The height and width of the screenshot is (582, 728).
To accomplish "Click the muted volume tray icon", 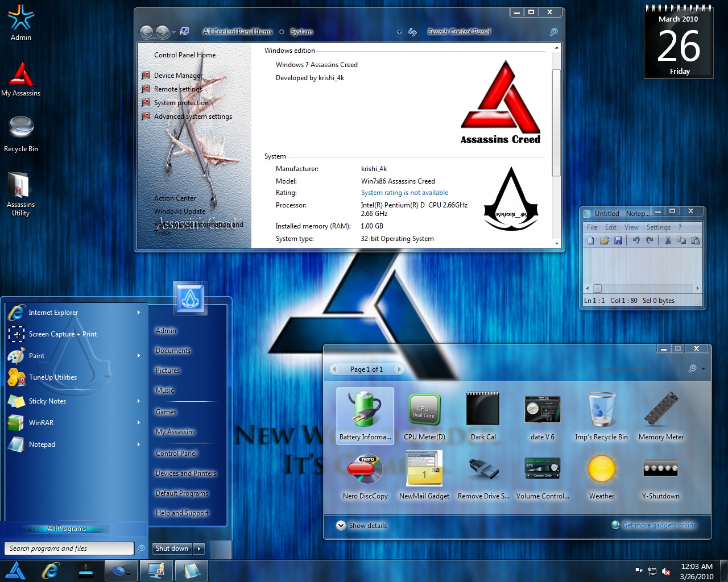I will [x=666, y=571].
